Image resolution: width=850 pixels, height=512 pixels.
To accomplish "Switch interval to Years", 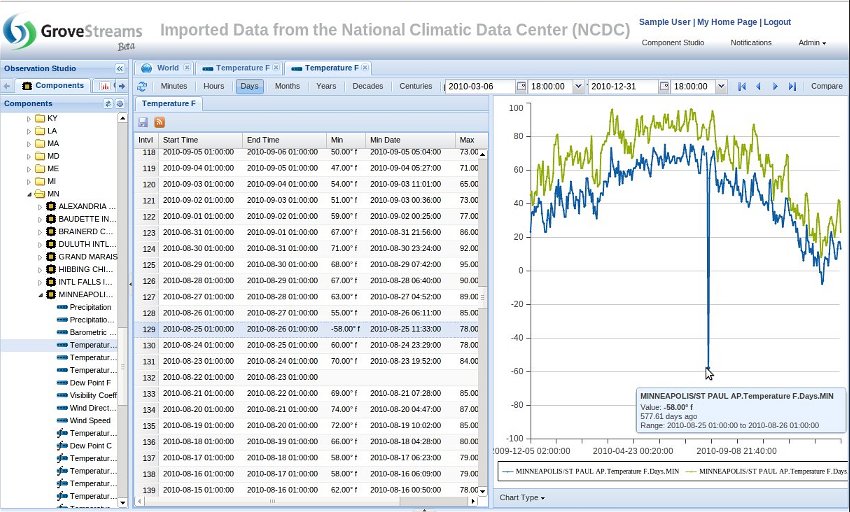I will pos(326,87).
